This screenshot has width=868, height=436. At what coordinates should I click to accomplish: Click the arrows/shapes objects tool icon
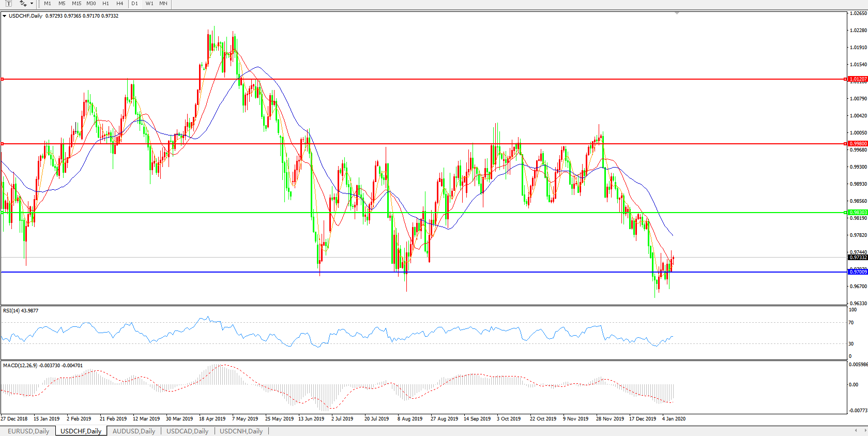tap(23, 4)
